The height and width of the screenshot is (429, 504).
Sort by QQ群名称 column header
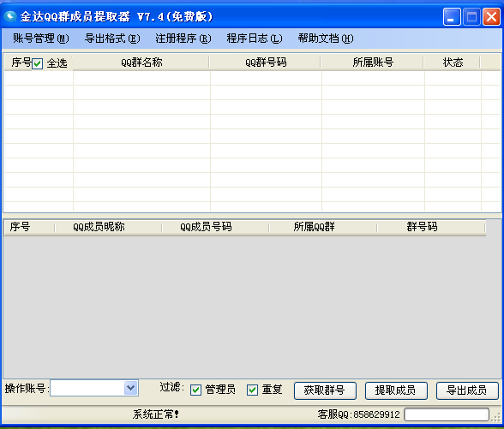[141, 63]
